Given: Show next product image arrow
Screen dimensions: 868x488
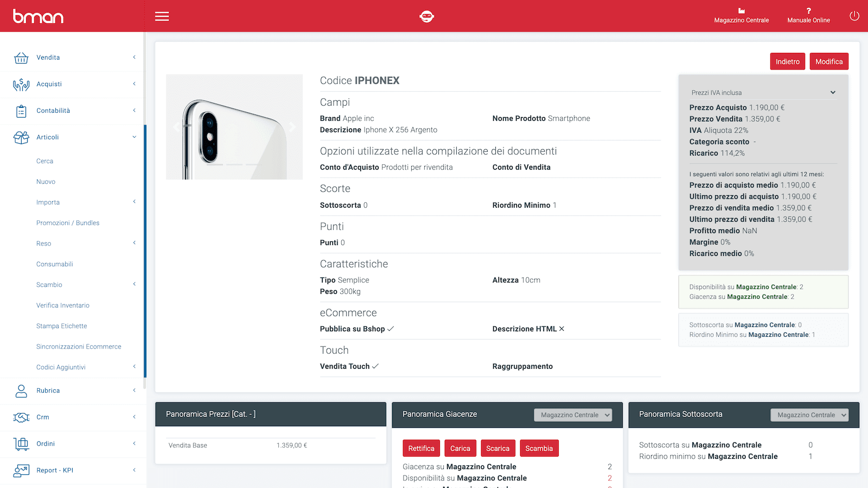Looking at the screenshot, I should [x=292, y=127].
